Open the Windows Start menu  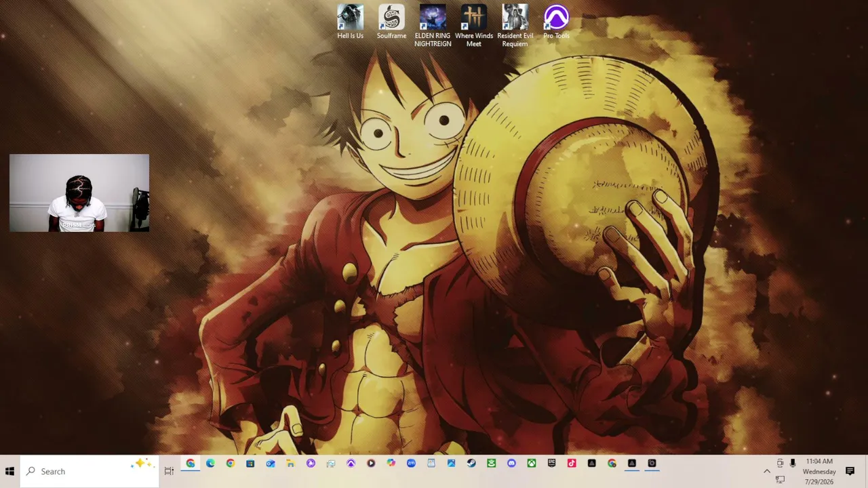(10, 471)
